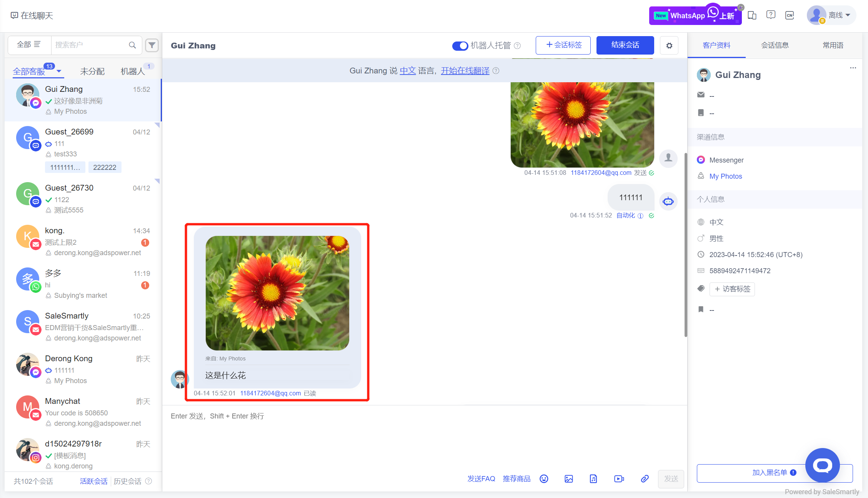This screenshot has height=498, width=868.
Task: Click the attach link icon
Action: [x=645, y=479]
